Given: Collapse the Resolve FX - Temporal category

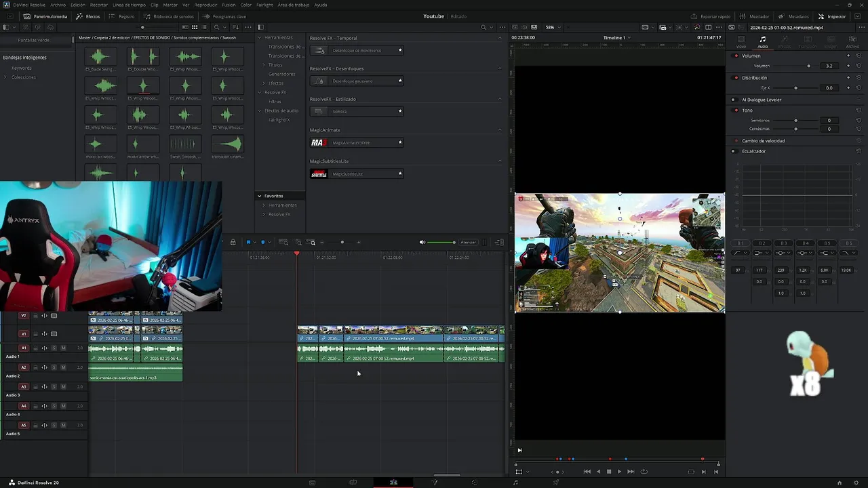Looking at the screenshot, I should point(500,38).
